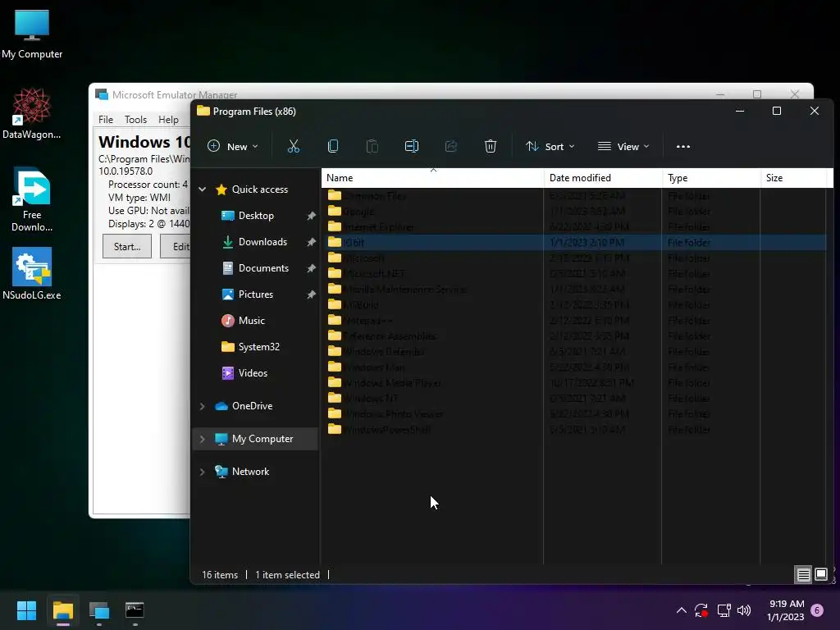
Task: Click the command prompt taskbar icon
Action: [135, 610]
